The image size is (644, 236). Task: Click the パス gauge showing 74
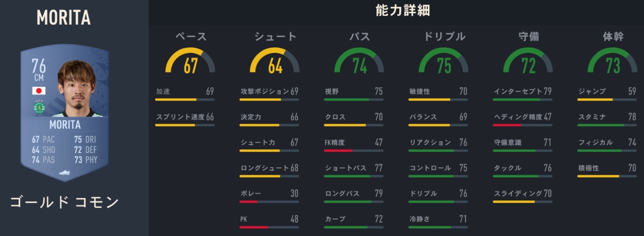359,61
